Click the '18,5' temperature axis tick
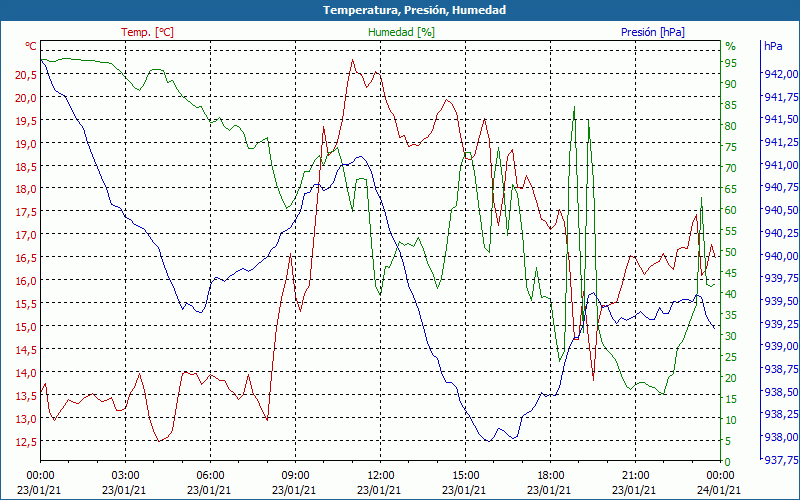This screenshot has height=500, width=800. (26, 167)
